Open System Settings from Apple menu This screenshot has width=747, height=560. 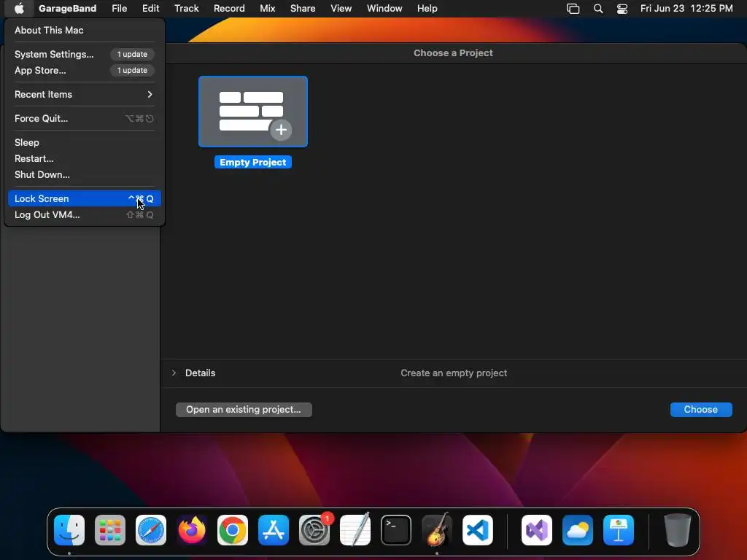coord(85,54)
